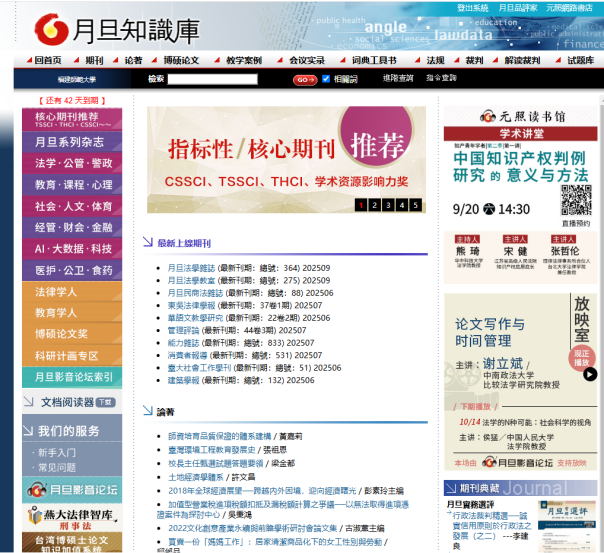
Task: Click the 進階查詢 advanced search link
Action: coord(397,78)
